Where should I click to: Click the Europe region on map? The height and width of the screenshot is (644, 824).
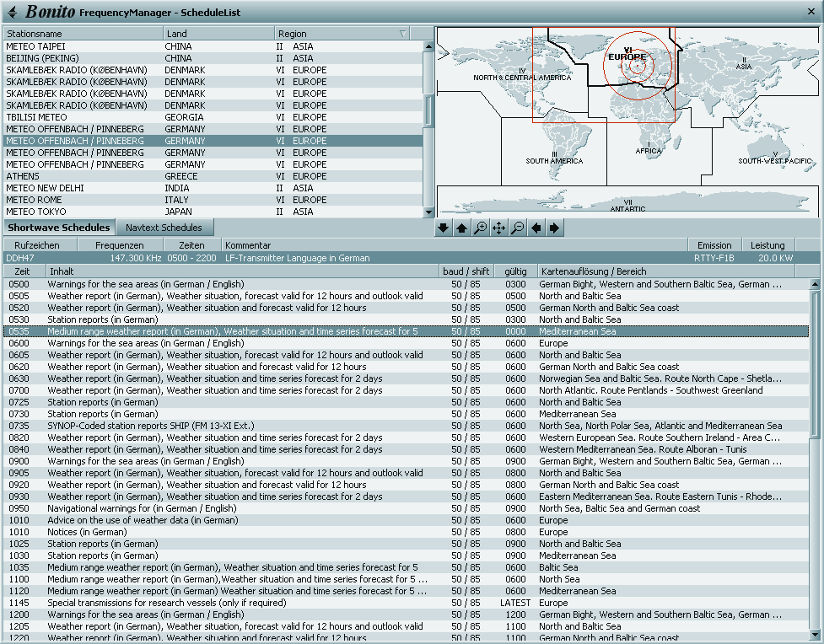point(628,59)
